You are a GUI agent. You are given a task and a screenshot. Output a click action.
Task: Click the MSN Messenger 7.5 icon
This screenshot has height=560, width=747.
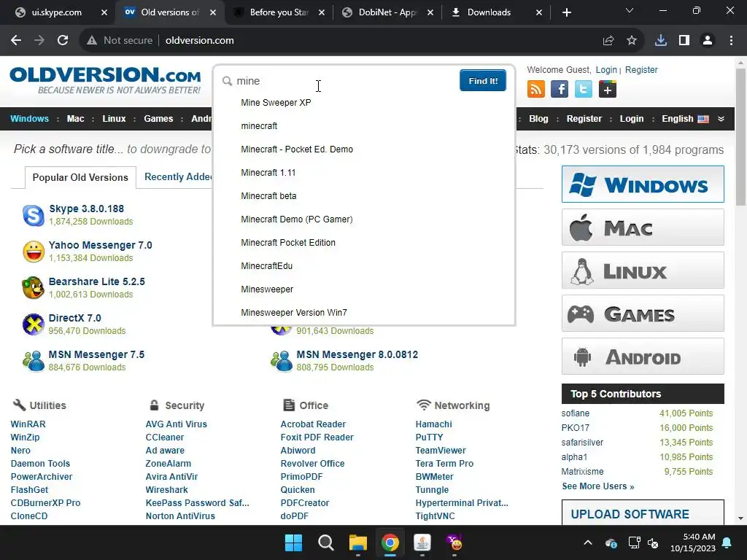(x=34, y=360)
